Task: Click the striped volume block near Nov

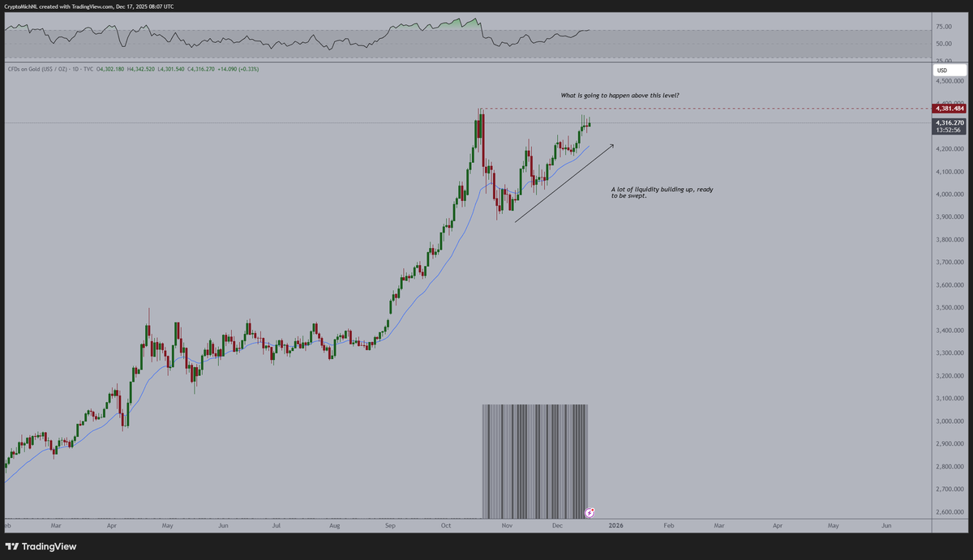Action: point(535,460)
